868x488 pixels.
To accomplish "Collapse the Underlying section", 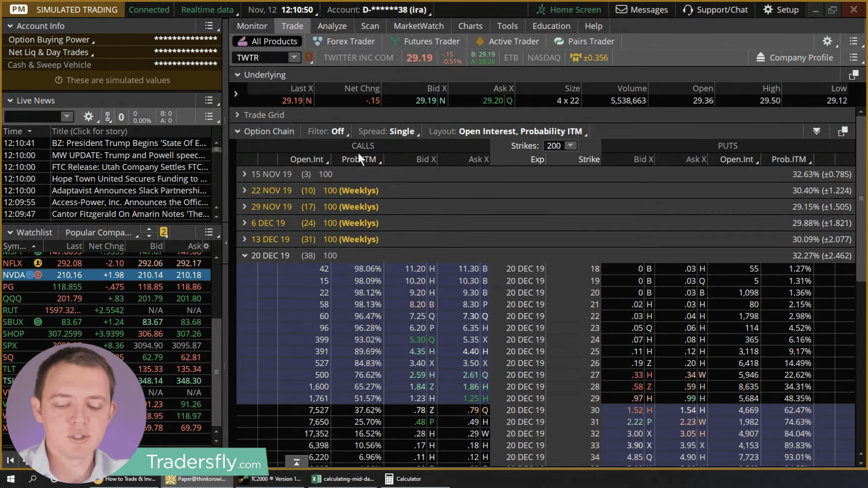I will pyautogui.click(x=237, y=75).
